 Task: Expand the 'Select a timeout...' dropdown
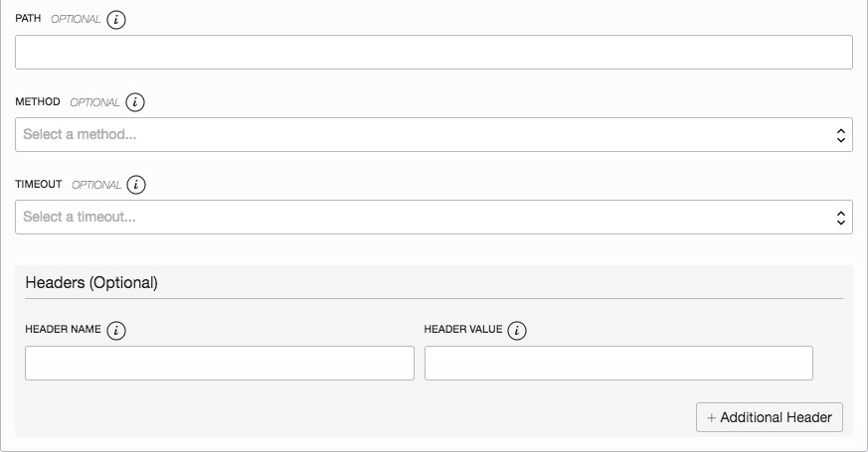434,218
